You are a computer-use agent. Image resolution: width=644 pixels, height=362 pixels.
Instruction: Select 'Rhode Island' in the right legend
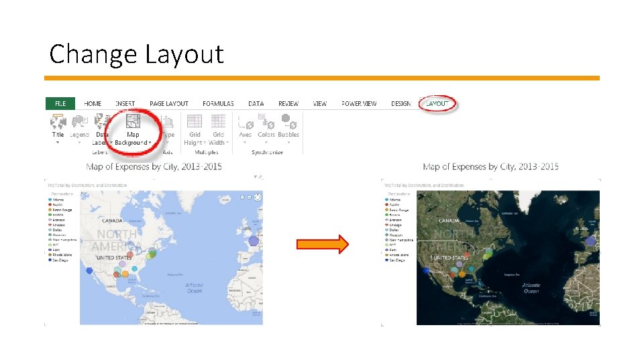point(399,255)
